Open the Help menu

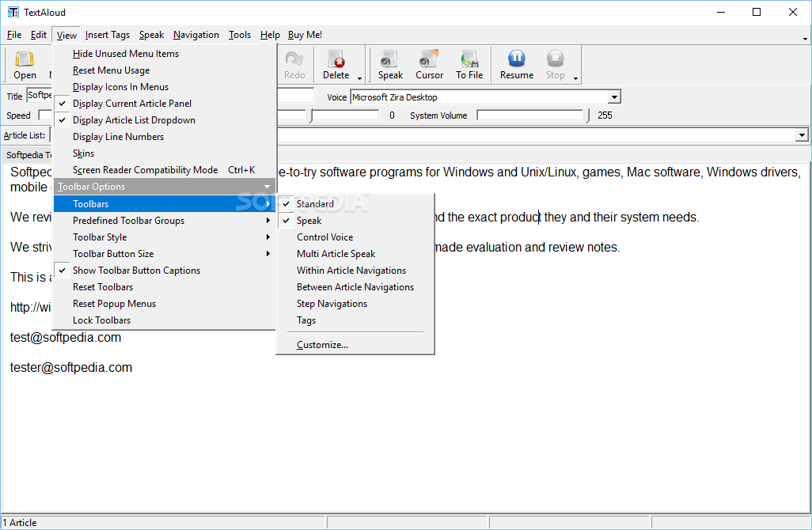[x=270, y=35]
